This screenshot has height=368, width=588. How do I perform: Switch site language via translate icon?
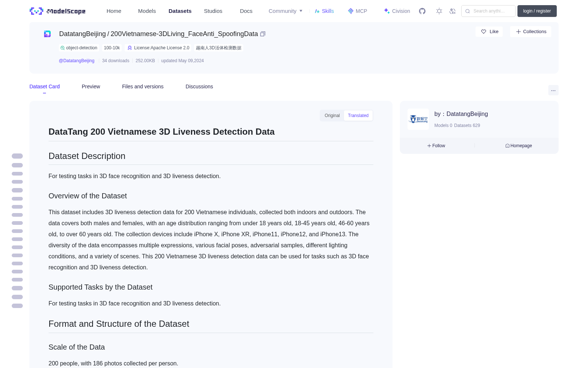(x=452, y=11)
